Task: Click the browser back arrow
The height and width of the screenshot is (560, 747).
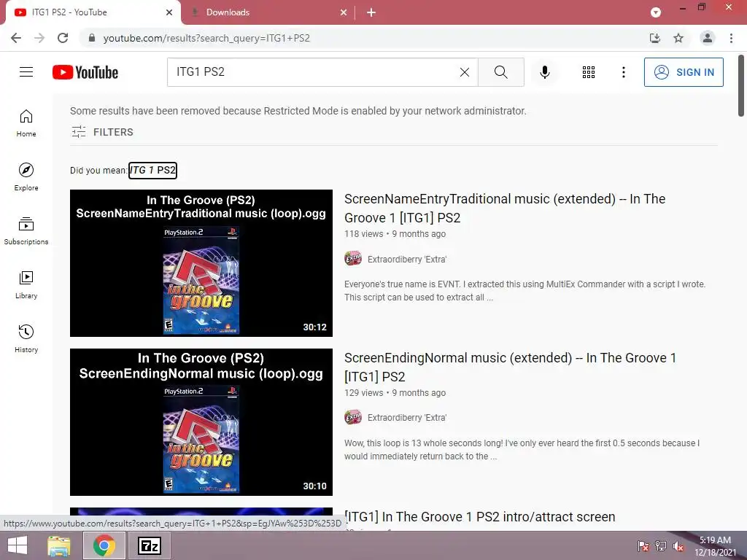Action: pos(16,38)
